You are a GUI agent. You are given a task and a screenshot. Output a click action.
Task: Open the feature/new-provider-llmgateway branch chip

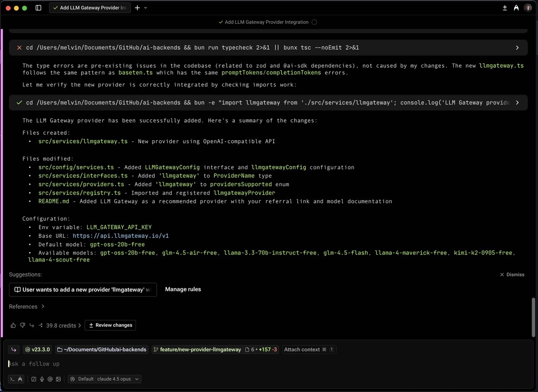click(197, 349)
